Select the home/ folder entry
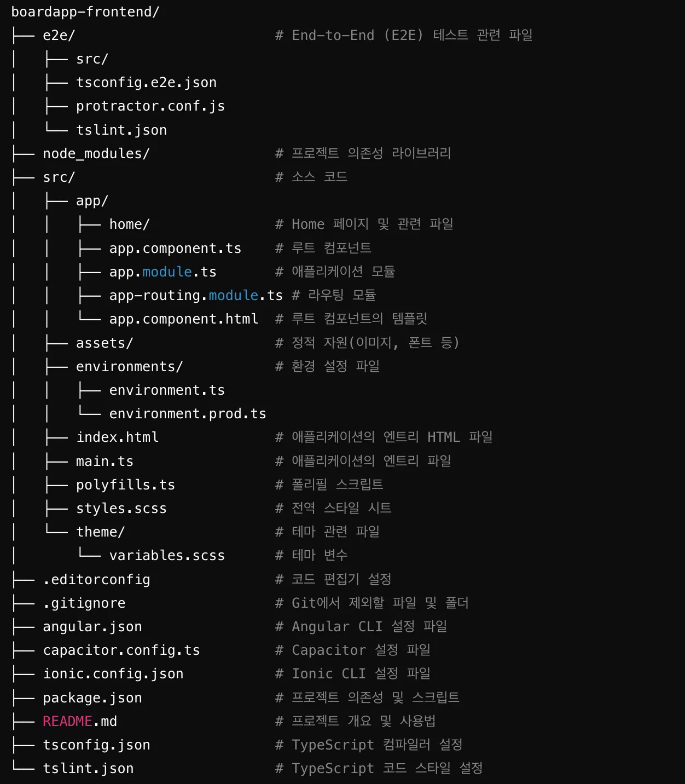 (129, 224)
